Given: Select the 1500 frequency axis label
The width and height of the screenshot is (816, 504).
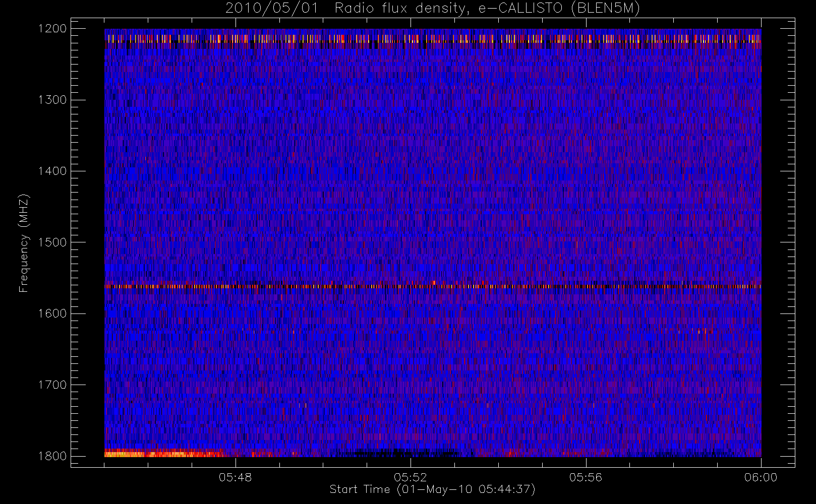Looking at the screenshot, I should 52,242.
